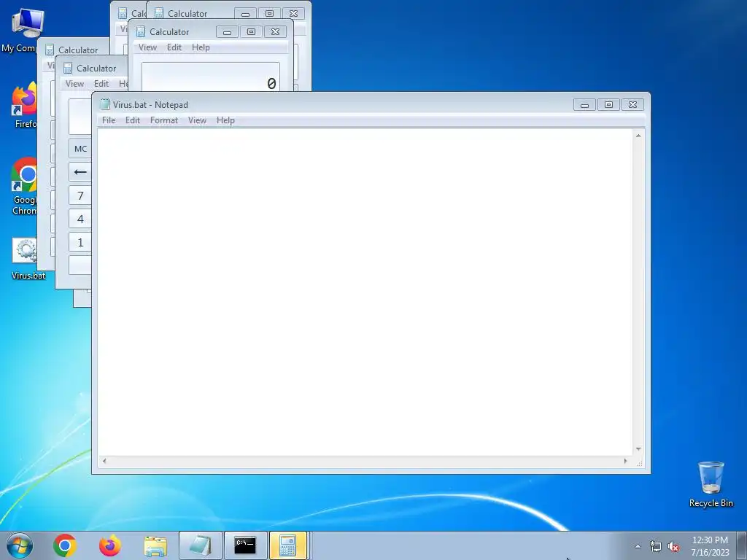Click the 7 key in the Calculator
The height and width of the screenshot is (560, 747).
pos(80,195)
